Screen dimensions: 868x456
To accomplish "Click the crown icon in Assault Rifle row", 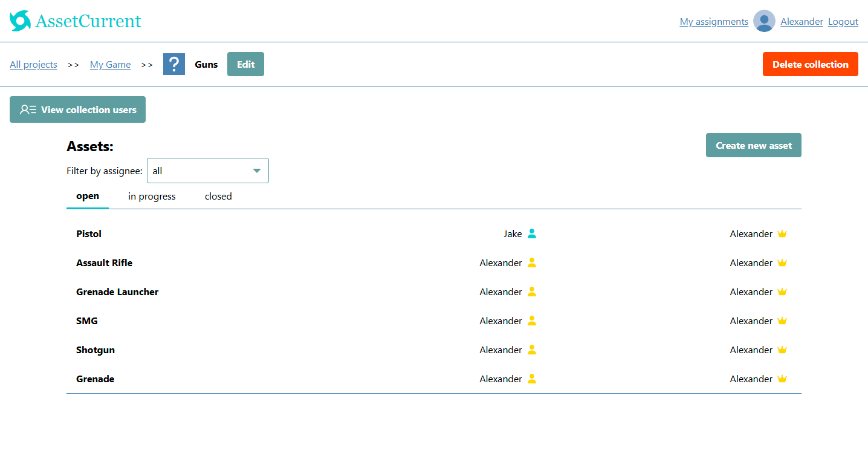I will pos(782,262).
